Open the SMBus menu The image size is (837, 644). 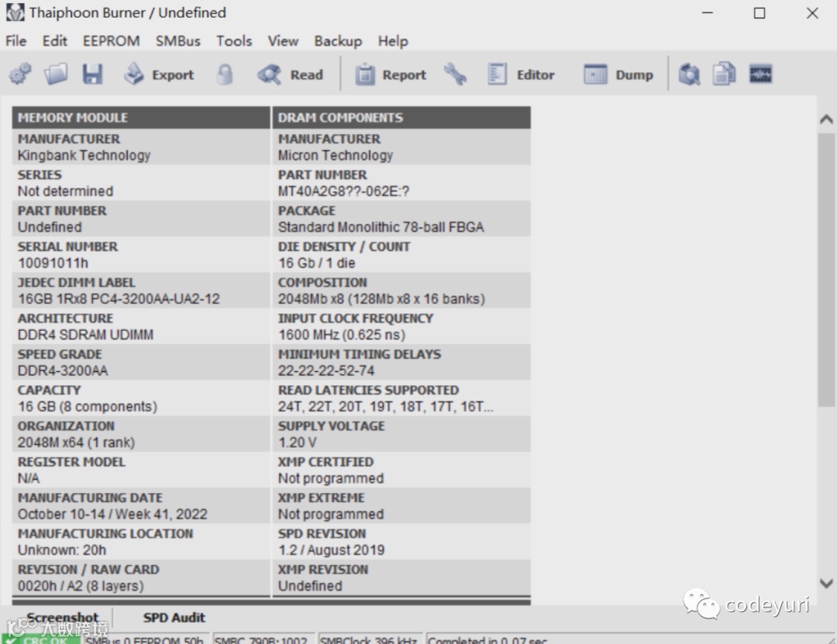tap(177, 41)
